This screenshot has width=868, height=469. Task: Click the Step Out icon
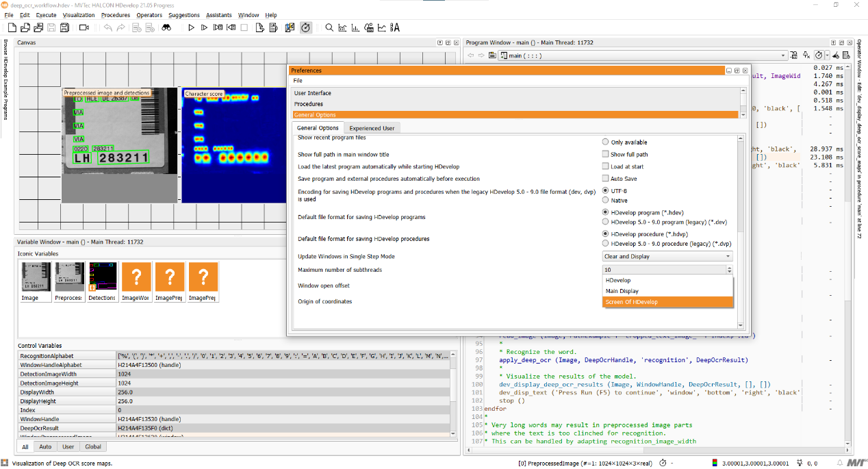click(231, 27)
